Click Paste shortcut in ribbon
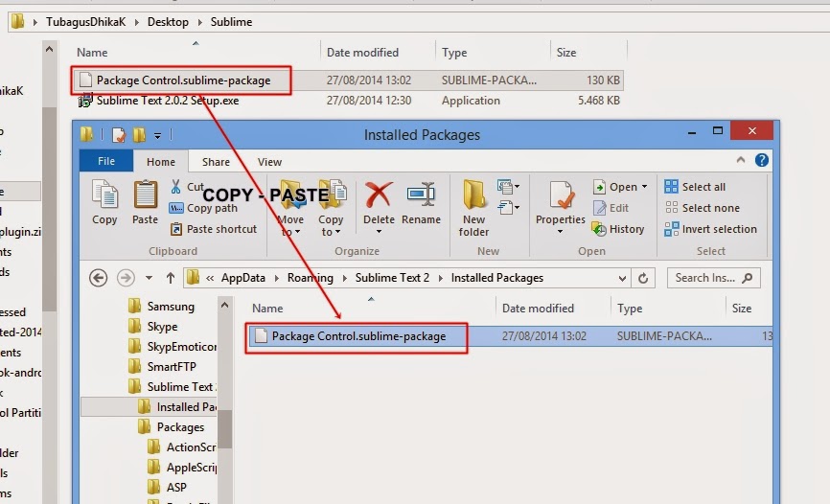Screen dimensions: 830x504 tap(214, 229)
